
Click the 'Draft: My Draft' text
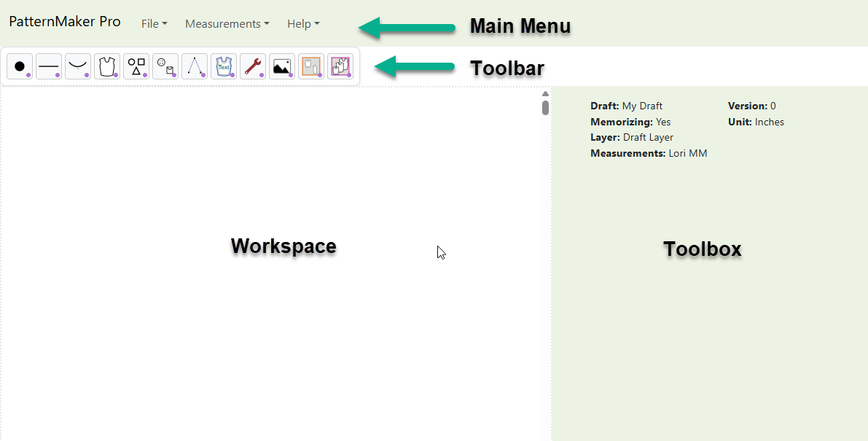pyautogui.click(x=627, y=106)
